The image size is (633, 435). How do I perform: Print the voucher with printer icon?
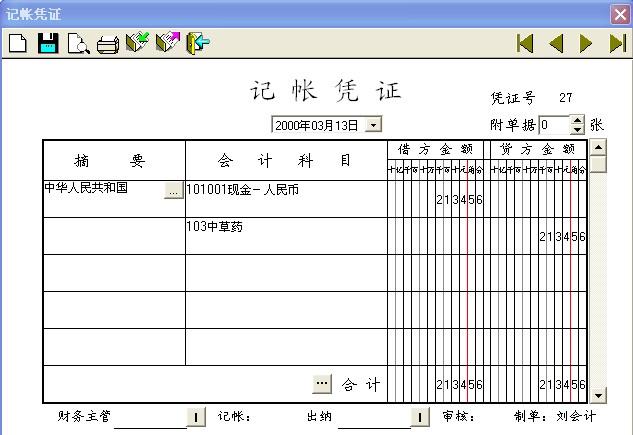tap(108, 44)
